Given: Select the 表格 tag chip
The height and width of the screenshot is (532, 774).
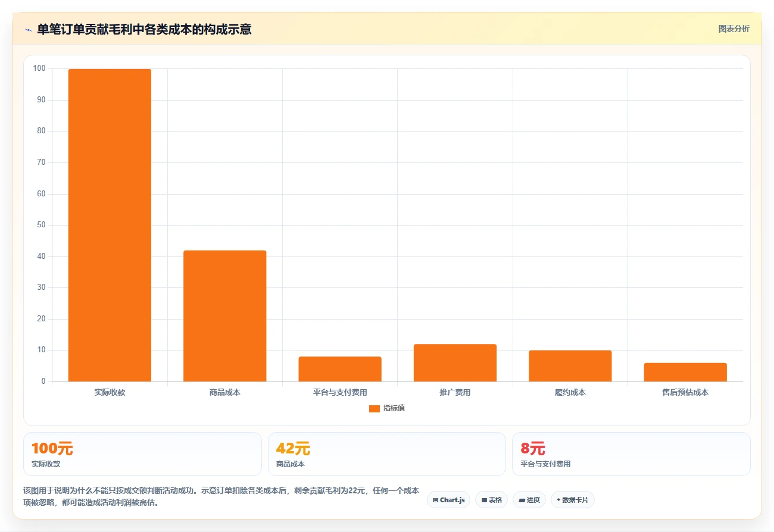Looking at the screenshot, I should [x=491, y=500].
